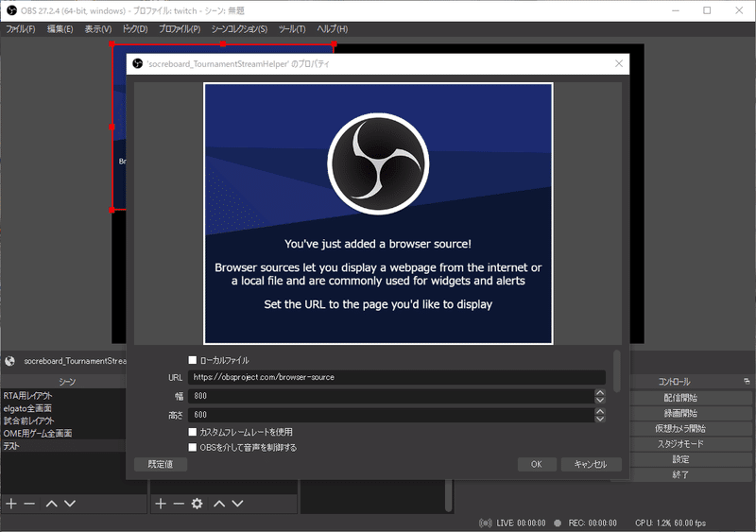Click the LIVE broadcast status icon
Screen dimensions: 756x532
[x=486, y=523]
